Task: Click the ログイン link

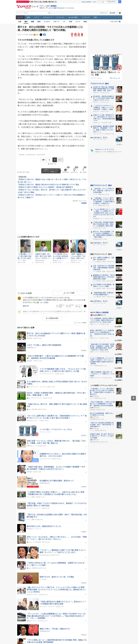Action: (x=42, y=8)
